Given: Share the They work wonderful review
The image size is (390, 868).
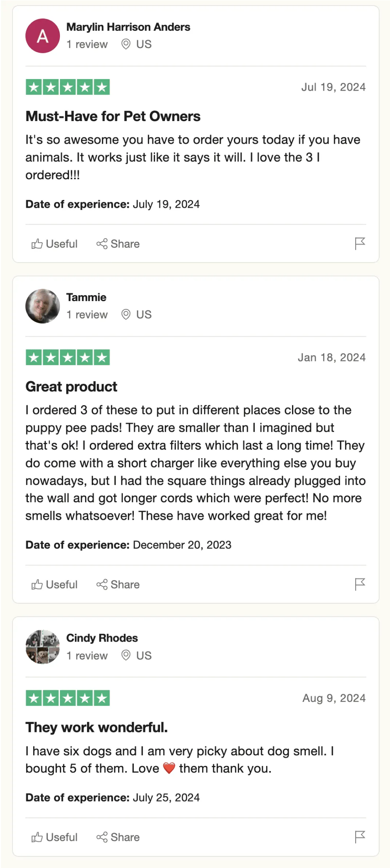Looking at the screenshot, I should point(118,837).
